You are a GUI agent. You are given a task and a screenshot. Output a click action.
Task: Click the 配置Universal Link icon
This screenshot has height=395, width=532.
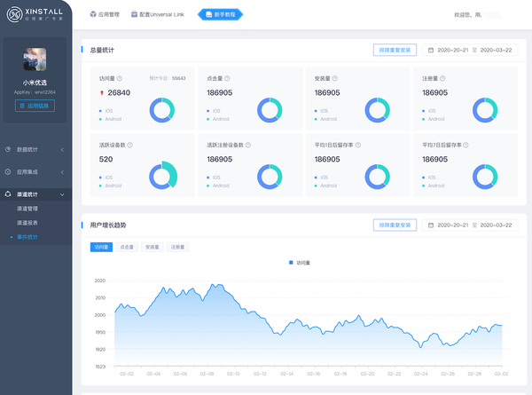[x=135, y=14]
